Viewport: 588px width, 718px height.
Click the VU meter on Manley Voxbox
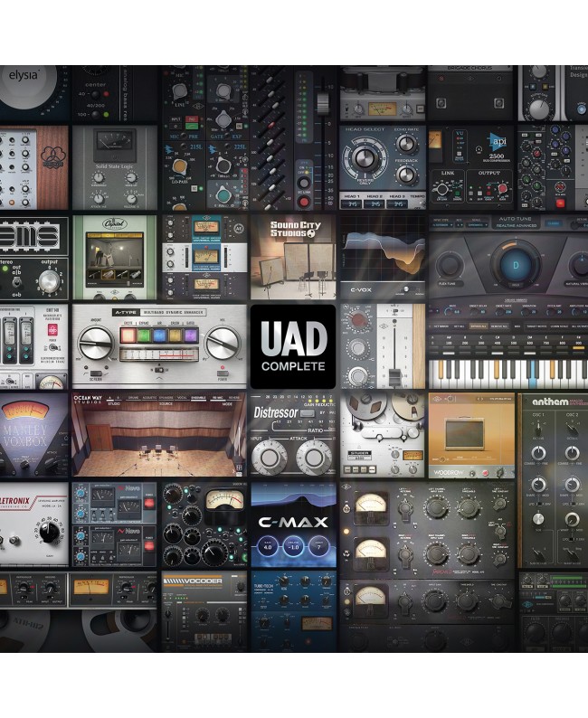point(25,411)
